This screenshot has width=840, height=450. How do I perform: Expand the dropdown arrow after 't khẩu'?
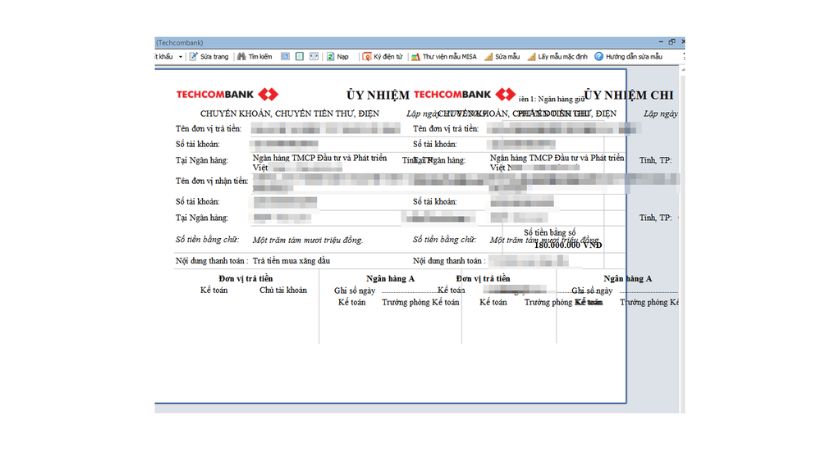(x=181, y=57)
